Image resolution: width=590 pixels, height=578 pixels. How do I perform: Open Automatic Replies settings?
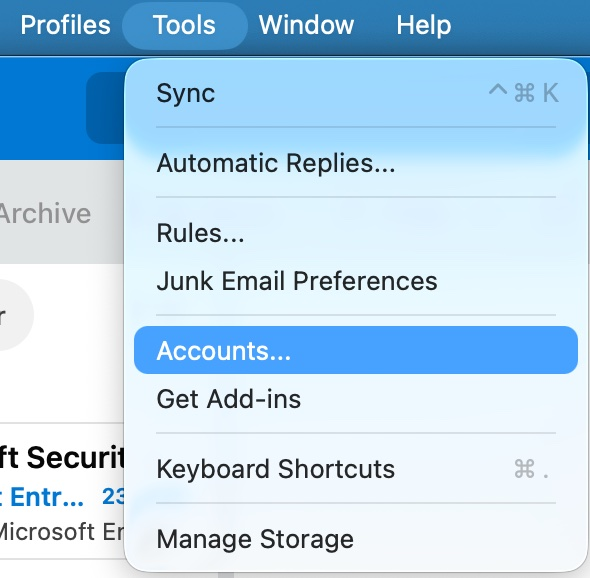[x=356, y=163]
